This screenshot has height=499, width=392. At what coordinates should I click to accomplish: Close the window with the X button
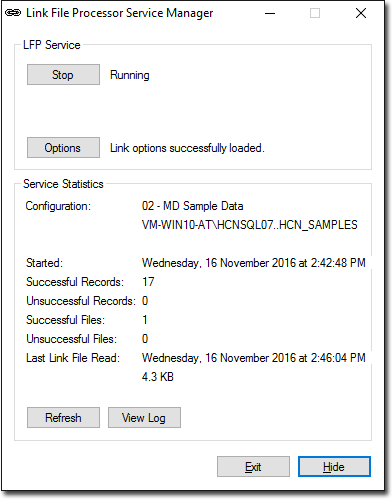click(361, 13)
